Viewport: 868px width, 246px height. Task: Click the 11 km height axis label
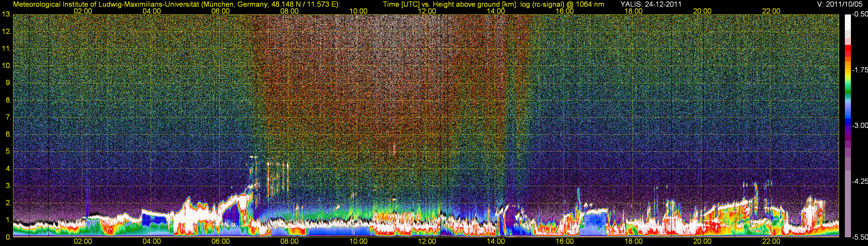(6, 49)
